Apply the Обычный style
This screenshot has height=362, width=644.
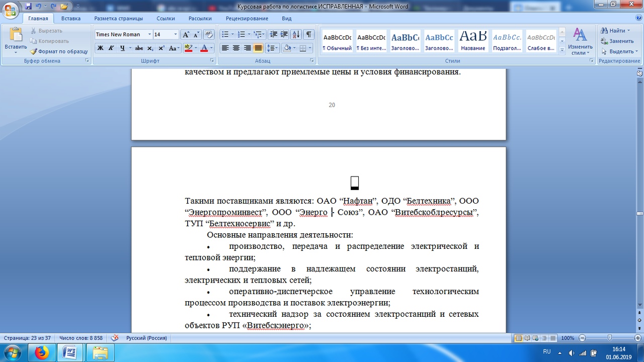338,41
